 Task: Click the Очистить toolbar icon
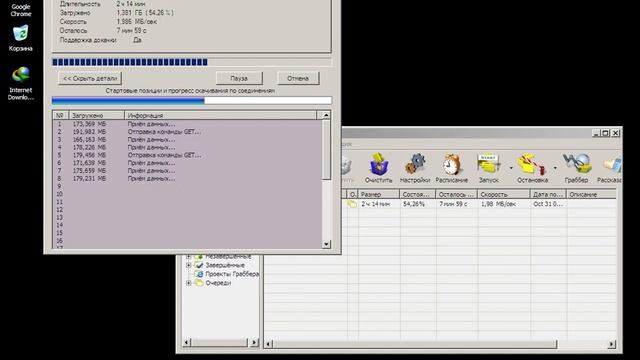[x=378, y=168]
